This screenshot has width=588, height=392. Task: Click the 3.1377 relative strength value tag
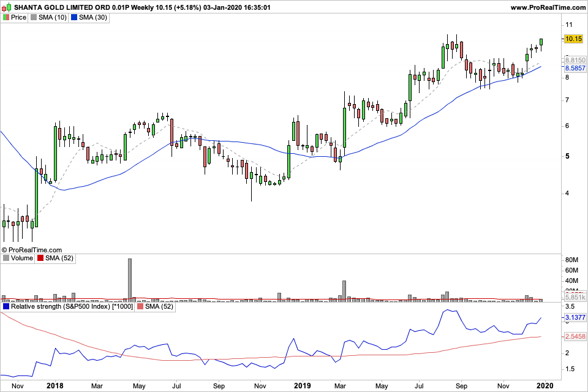[575, 317]
